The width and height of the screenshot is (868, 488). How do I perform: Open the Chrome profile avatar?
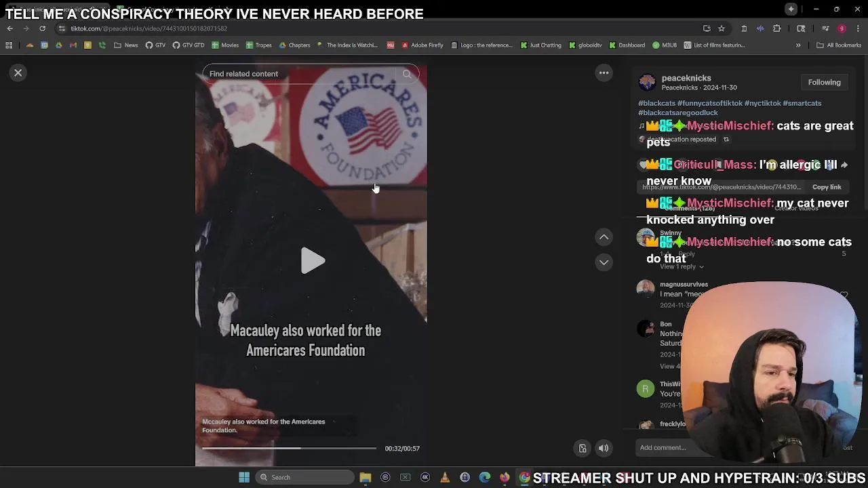tap(842, 28)
